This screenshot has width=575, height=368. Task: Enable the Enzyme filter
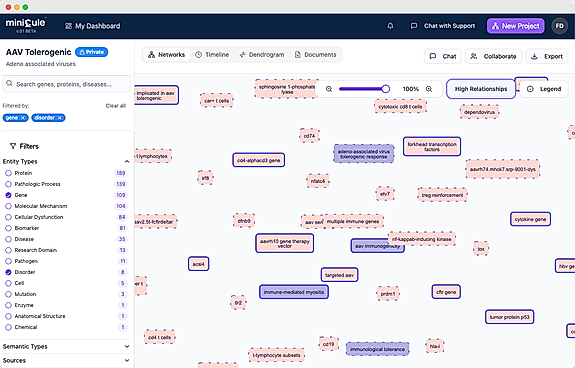[8, 305]
